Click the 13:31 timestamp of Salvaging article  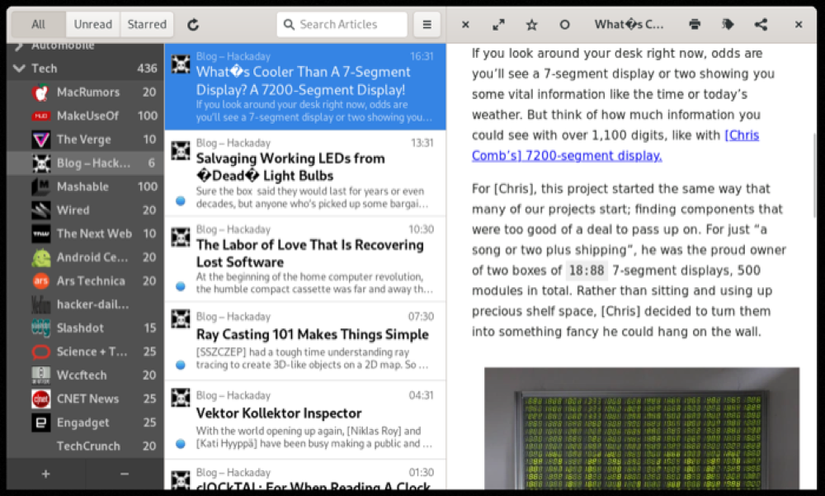point(422,143)
